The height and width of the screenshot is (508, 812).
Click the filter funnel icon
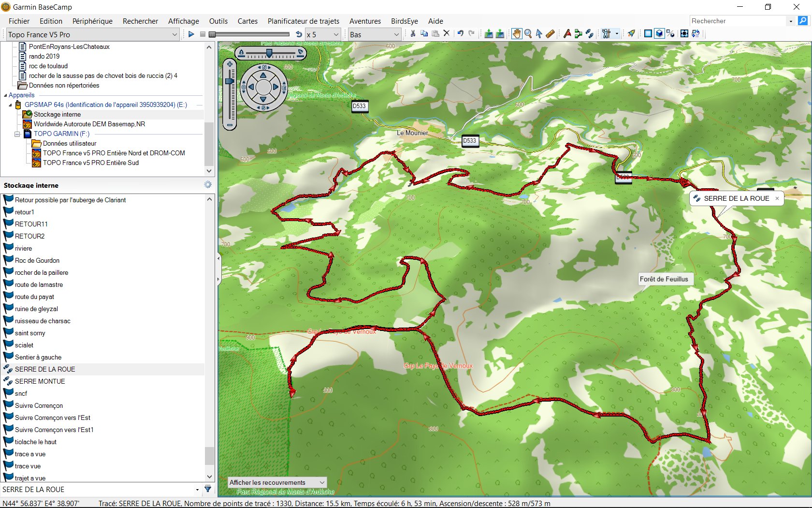pyautogui.click(x=208, y=489)
